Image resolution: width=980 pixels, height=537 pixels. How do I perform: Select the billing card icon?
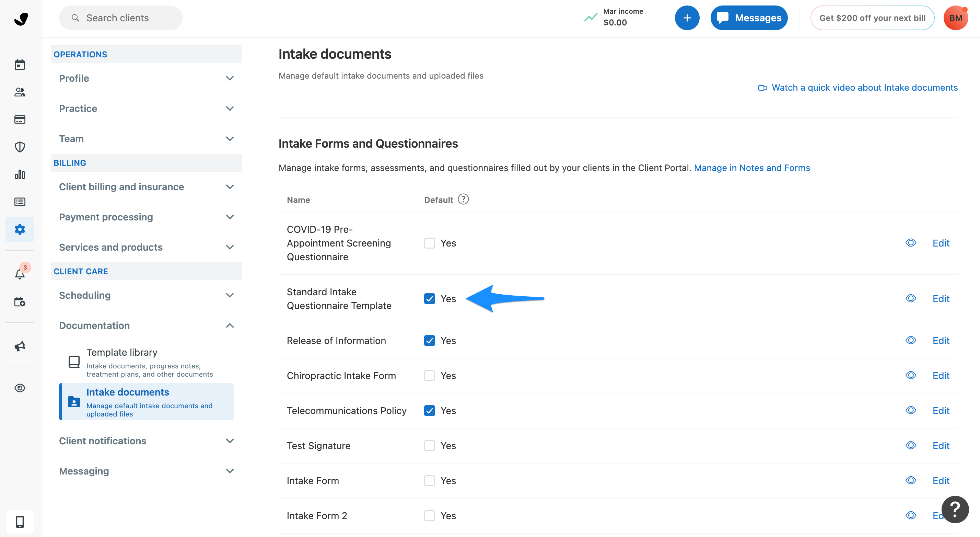click(20, 119)
